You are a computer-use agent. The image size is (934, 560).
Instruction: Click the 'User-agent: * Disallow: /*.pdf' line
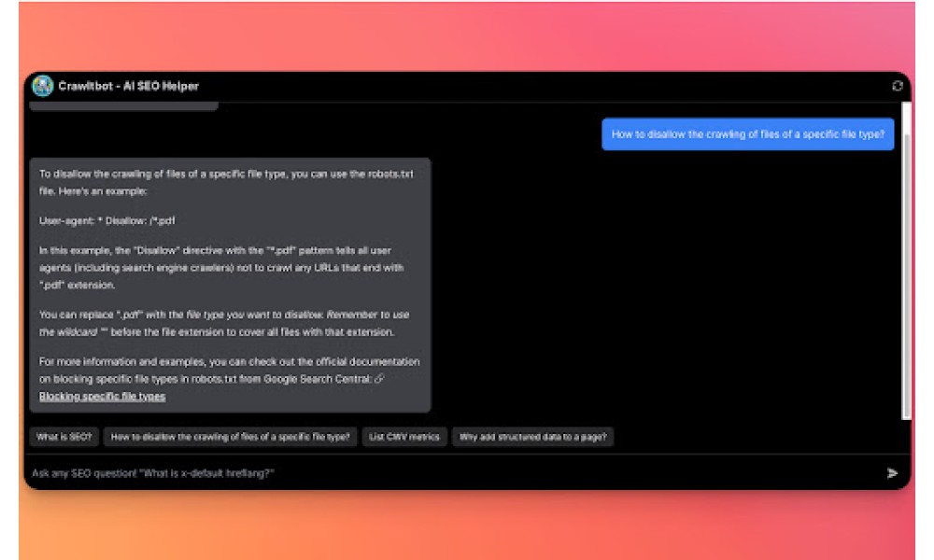click(107, 221)
